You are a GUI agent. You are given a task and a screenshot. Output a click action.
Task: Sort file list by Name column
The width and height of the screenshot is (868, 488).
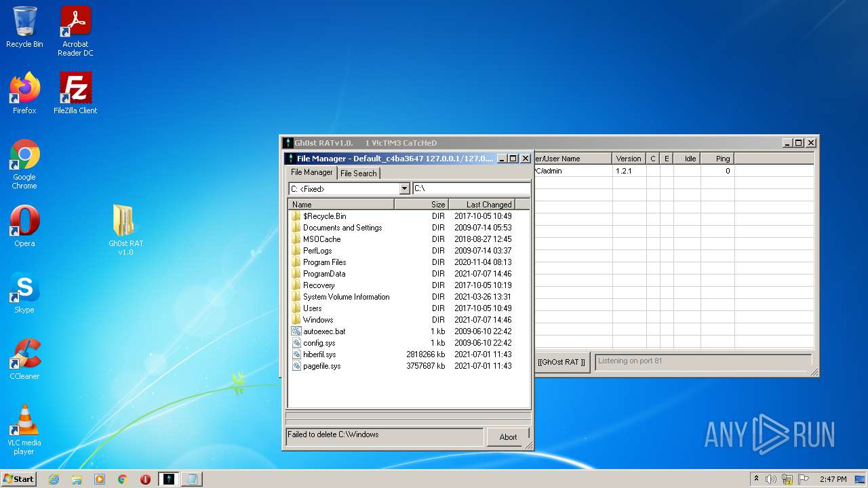(x=341, y=205)
